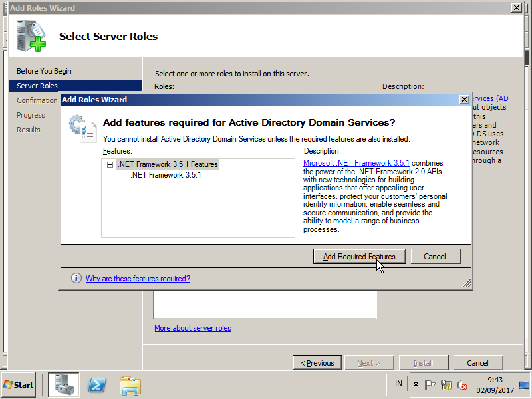
Task: Click the dialog resize grip corner
Action: tap(467, 283)
